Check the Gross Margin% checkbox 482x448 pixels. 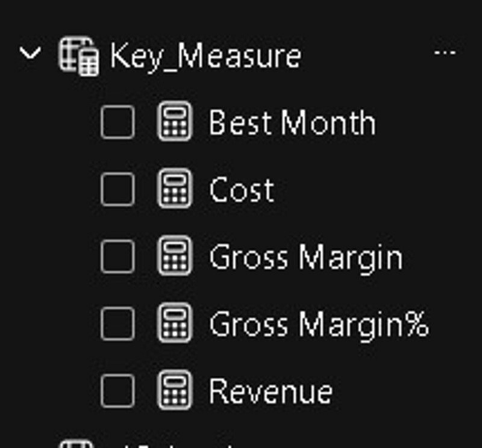tap(117, 324)
